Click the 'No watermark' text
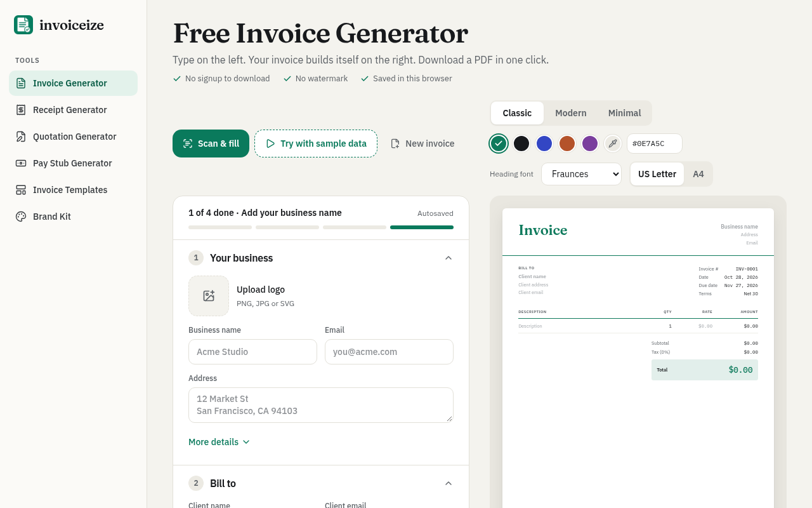Screen dimensions: 812x508 point(322,79)
